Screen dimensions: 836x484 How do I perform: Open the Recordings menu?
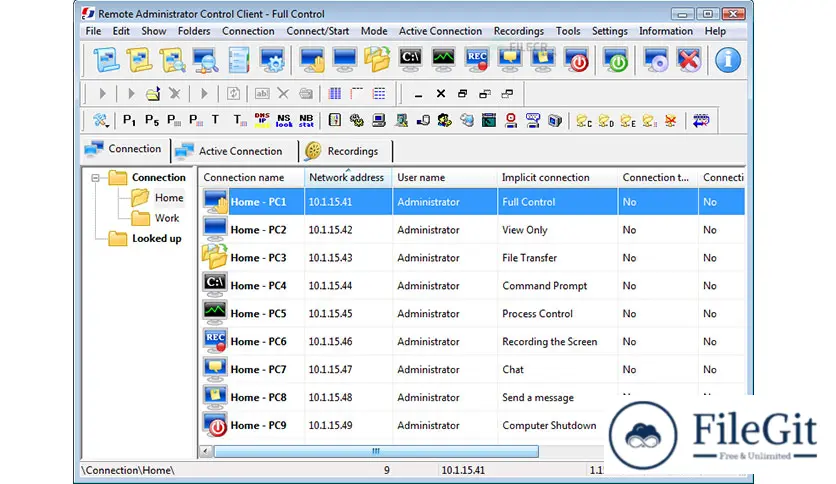(518, 31)
